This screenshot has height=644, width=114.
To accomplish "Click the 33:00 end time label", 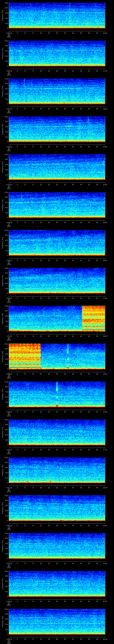I will pos(105,147).
